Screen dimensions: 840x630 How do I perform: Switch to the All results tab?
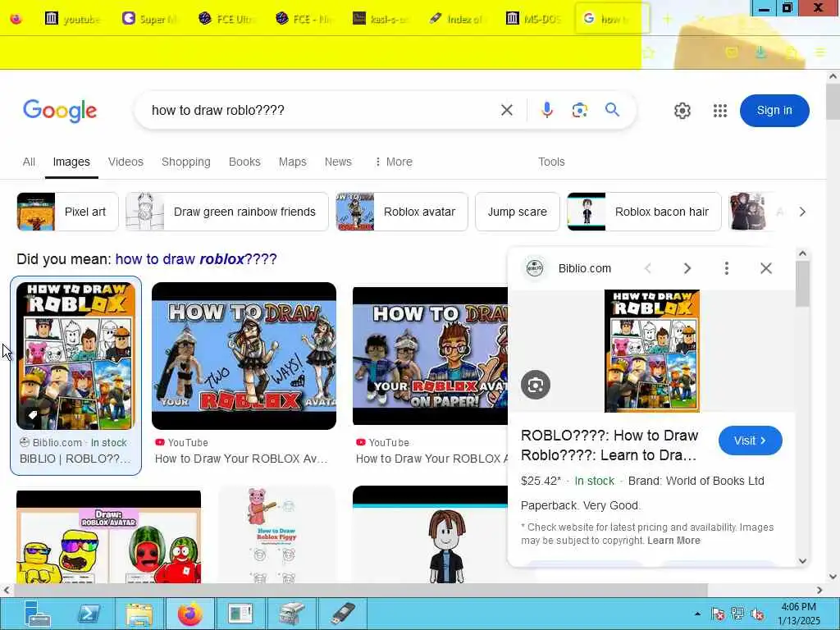[29, 162]
